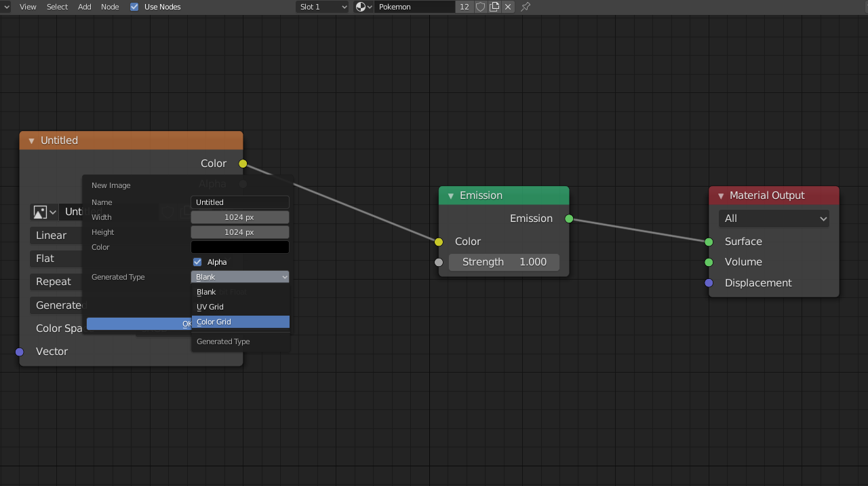Open the All target dropdown in Material Output
Screen dimensions: 868x486
tap(774, 219)
